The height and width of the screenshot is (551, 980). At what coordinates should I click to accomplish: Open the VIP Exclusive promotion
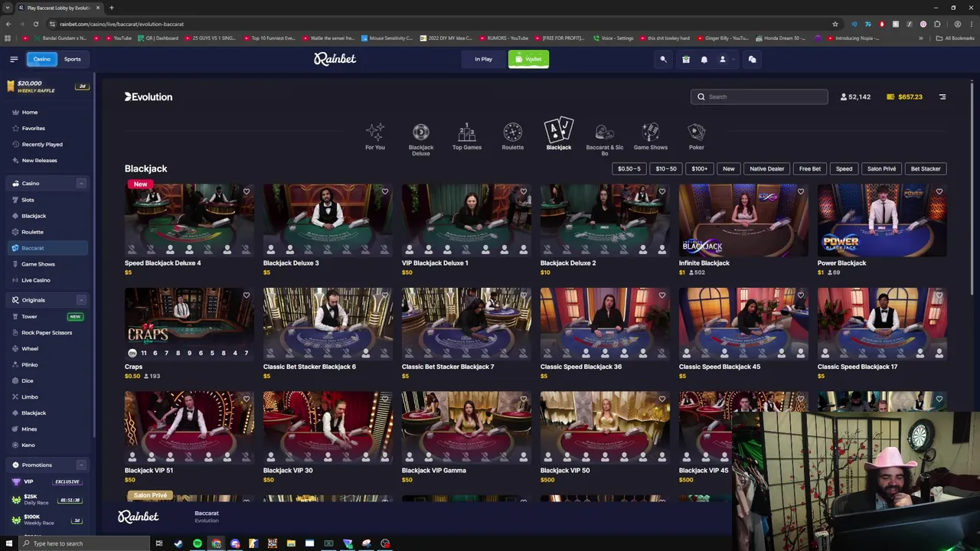tap(47, 481)
